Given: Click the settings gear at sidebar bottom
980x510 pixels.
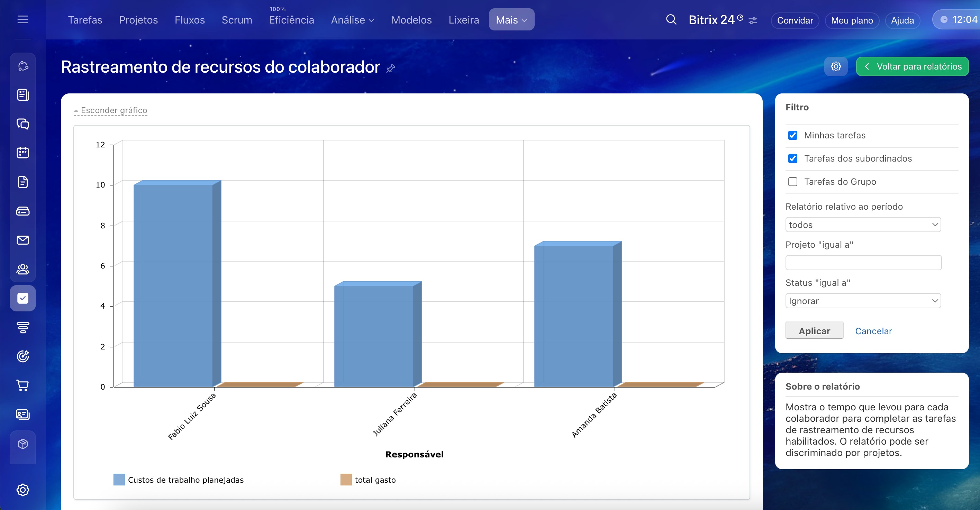Looking at the screenshot, I should [x=23, y=490].
